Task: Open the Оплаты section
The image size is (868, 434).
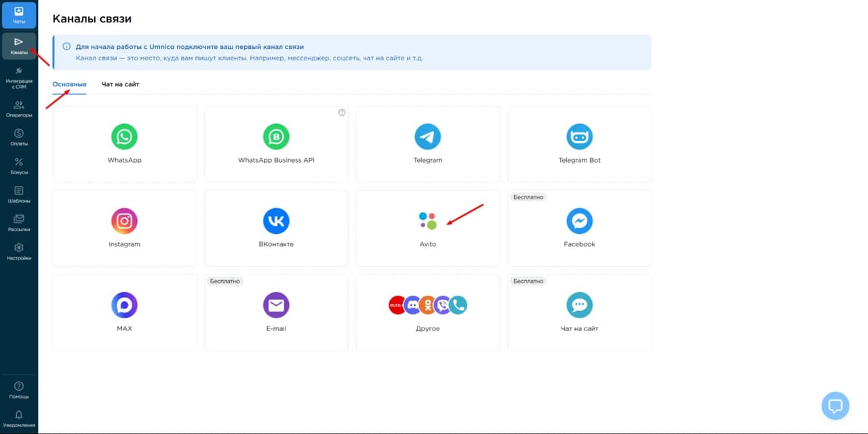Action: pyautogui.click(x=19, y=137)
